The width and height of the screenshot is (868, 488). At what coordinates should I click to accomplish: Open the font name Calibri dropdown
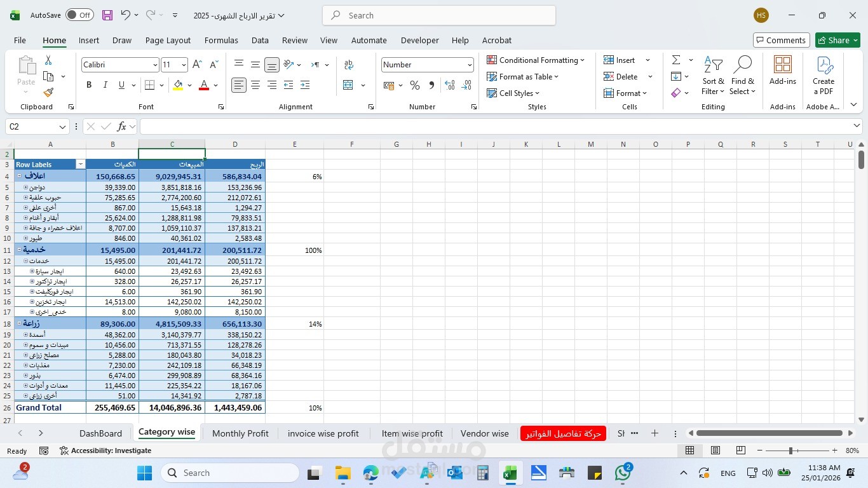pyautogui.click(x=154, y=65)
